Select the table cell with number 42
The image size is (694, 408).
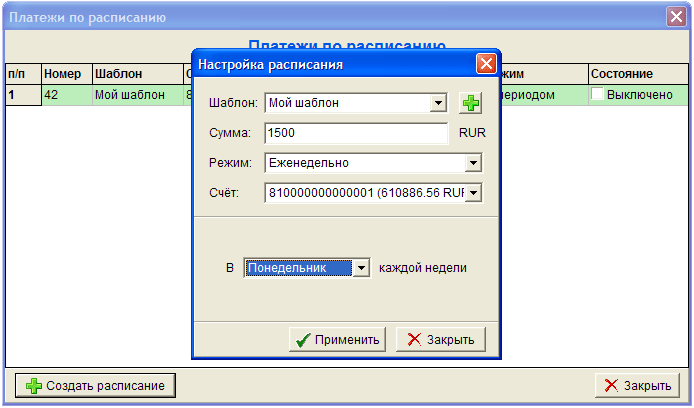point(65,95)
